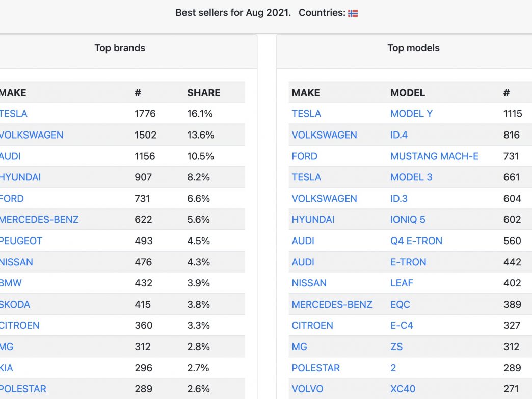Click VOLKSWAGEN make in the ID.4 row

click(325, 135)
